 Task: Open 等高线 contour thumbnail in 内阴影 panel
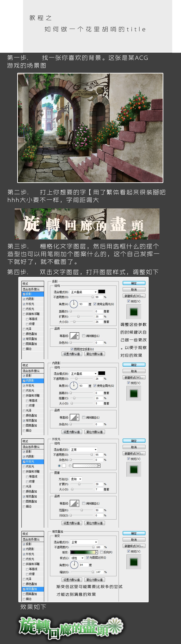[x=73, y=417]
